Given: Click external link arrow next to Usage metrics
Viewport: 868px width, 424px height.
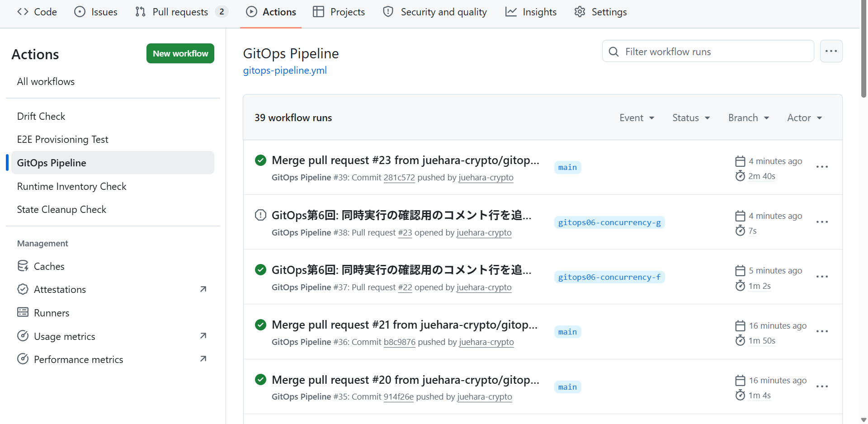Looking at the screenshot, I should pos(203,336).
